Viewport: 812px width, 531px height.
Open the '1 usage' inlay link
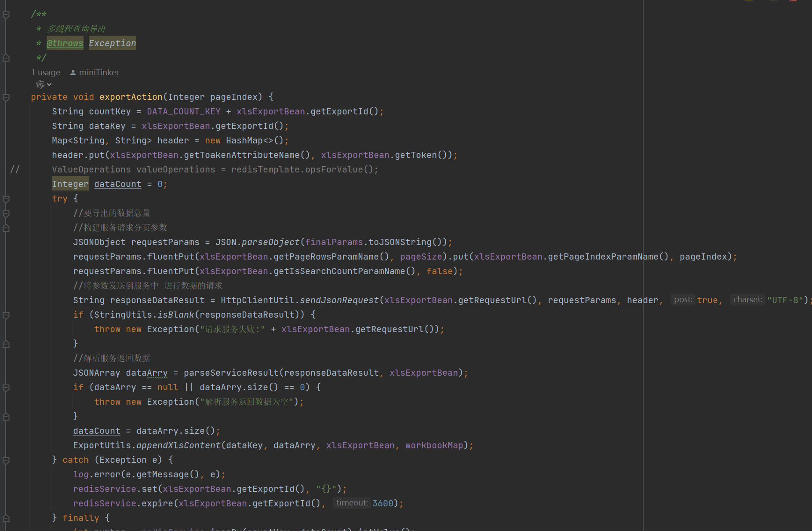click(46, 73)
